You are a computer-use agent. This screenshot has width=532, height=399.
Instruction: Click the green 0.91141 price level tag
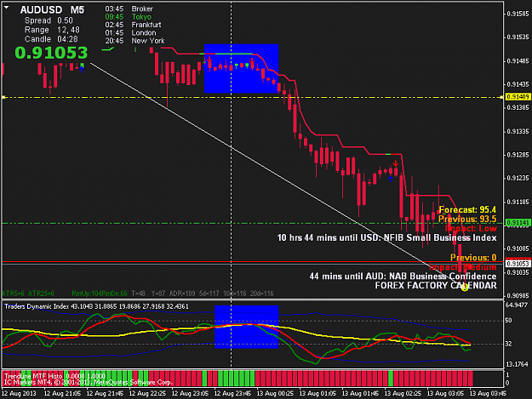click(518, 223)
